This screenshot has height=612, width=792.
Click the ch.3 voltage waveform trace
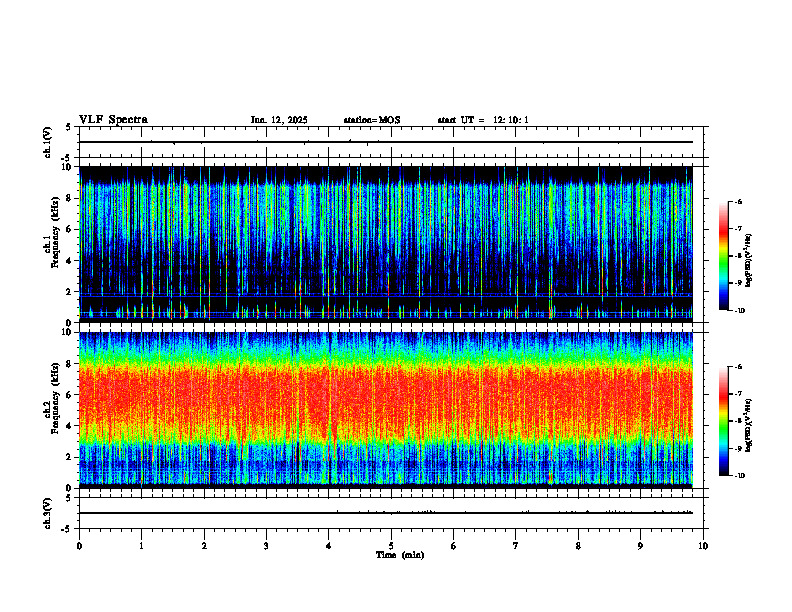tap(386, 513)
